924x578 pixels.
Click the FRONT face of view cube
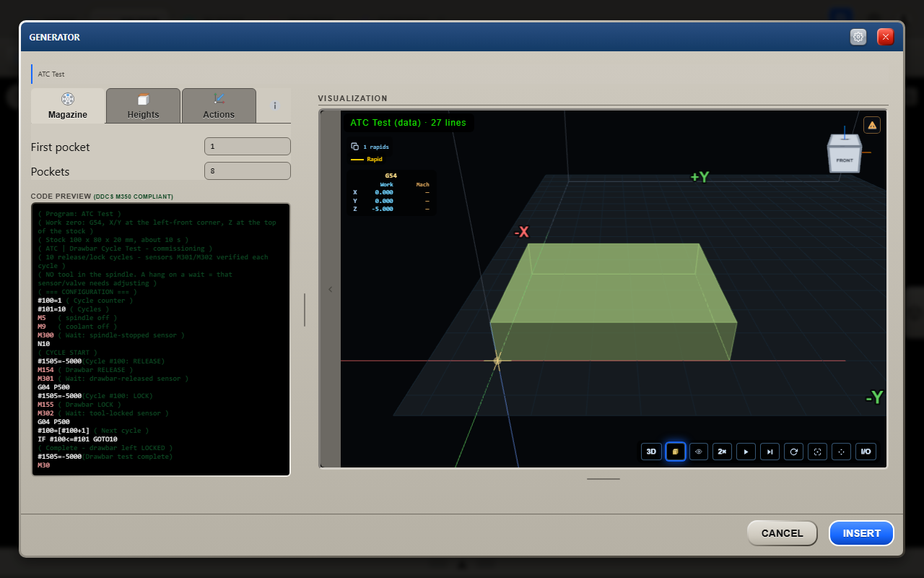coord(845,160)
